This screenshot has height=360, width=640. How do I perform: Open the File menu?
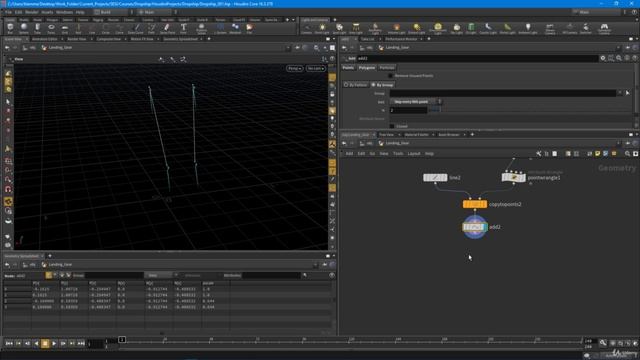tap(9, 12)
